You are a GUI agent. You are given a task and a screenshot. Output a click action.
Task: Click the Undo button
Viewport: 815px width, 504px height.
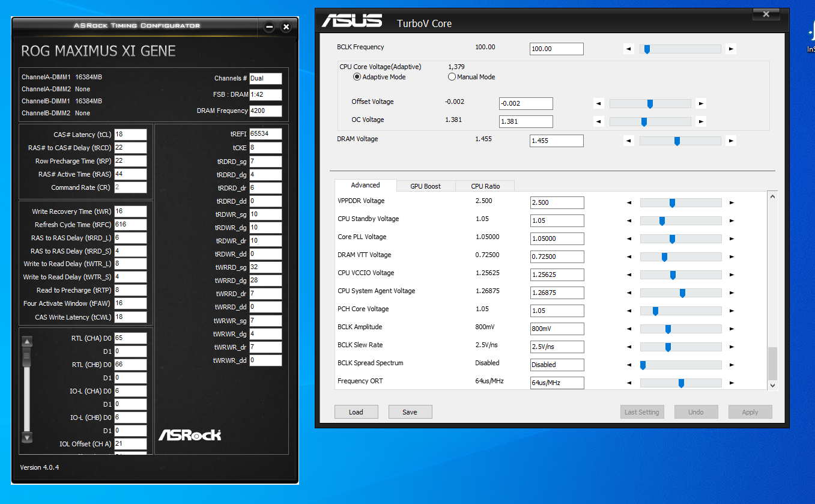pos(696,412)
